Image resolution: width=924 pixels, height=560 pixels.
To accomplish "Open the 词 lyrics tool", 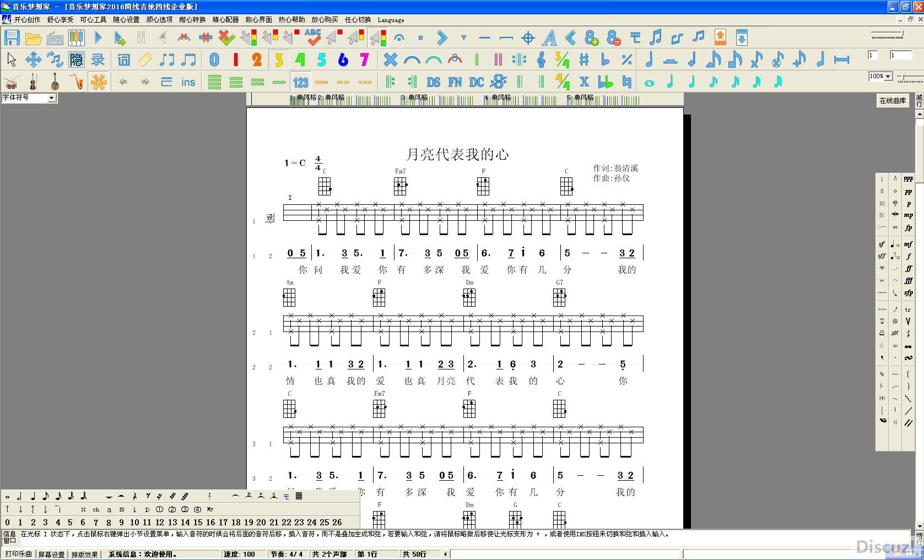I will 124,59.
